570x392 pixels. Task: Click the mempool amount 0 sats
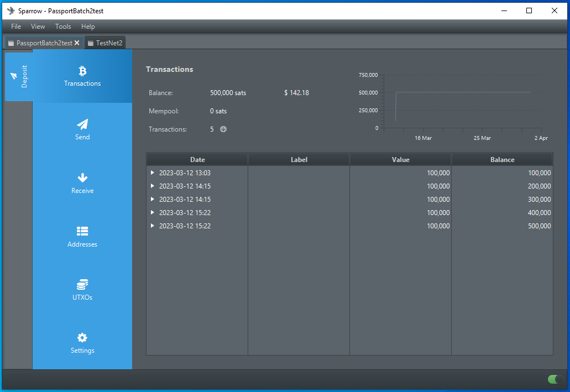pos(218,111)
